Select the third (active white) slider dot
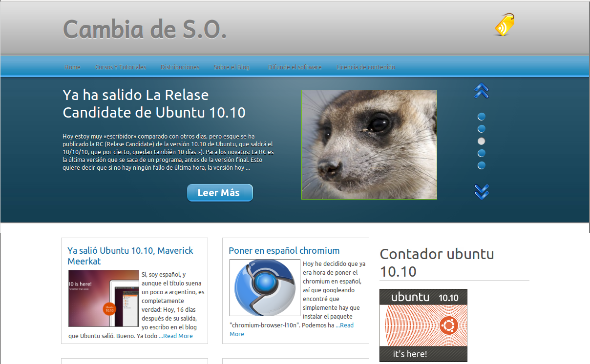This screenshot has height=364, width=590. 481,141
